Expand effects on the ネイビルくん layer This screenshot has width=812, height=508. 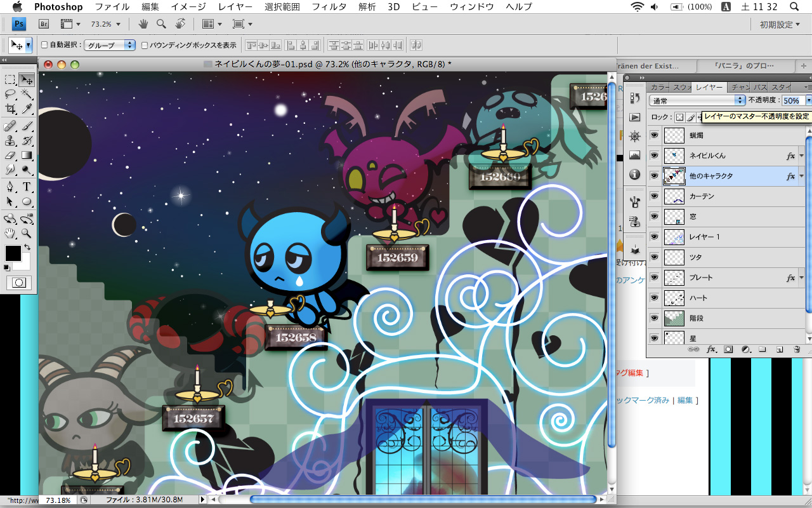tap(801, 156)
